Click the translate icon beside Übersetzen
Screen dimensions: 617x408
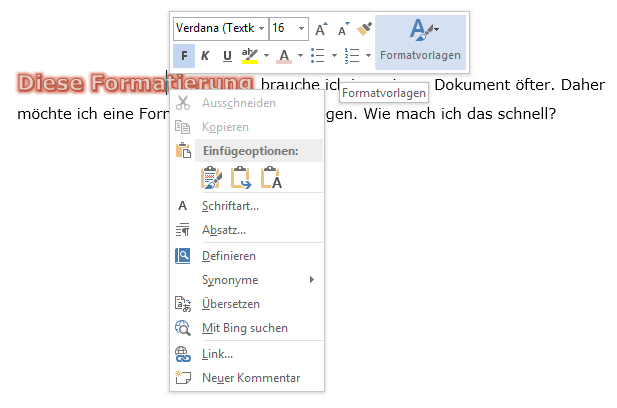tap(183, 304)
